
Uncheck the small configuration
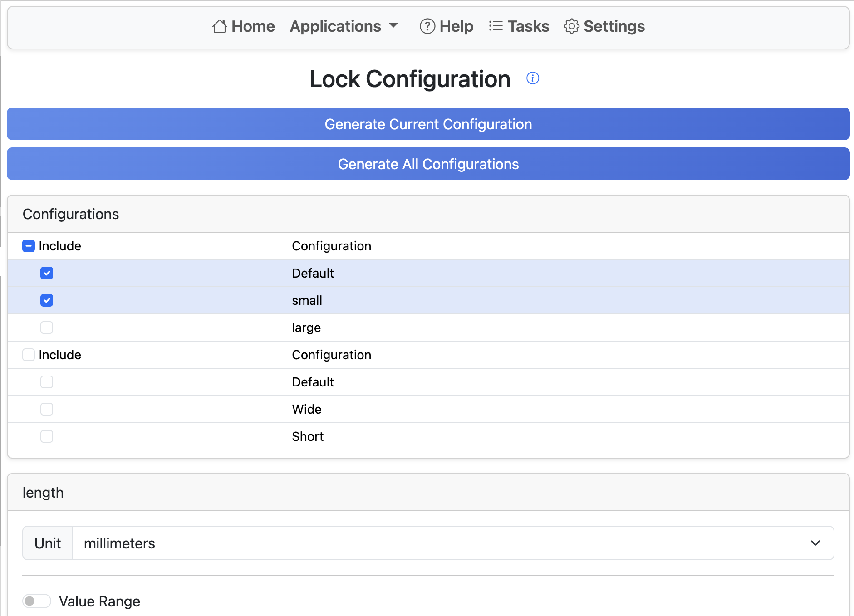47,300
